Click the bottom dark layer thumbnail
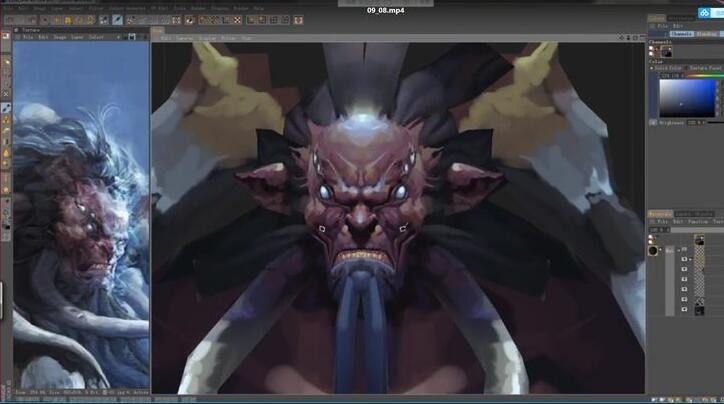Screen dimensions: 724x404 pos(699,311)
